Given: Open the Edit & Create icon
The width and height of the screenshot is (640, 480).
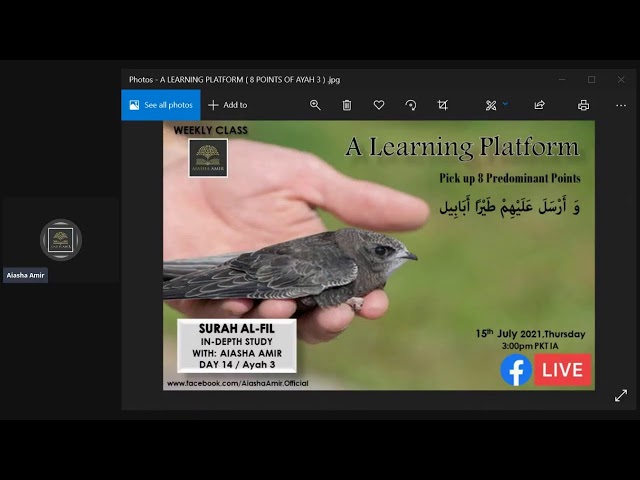Looking at the screenshot, I should pyautogui.click(x=491, y=105).
